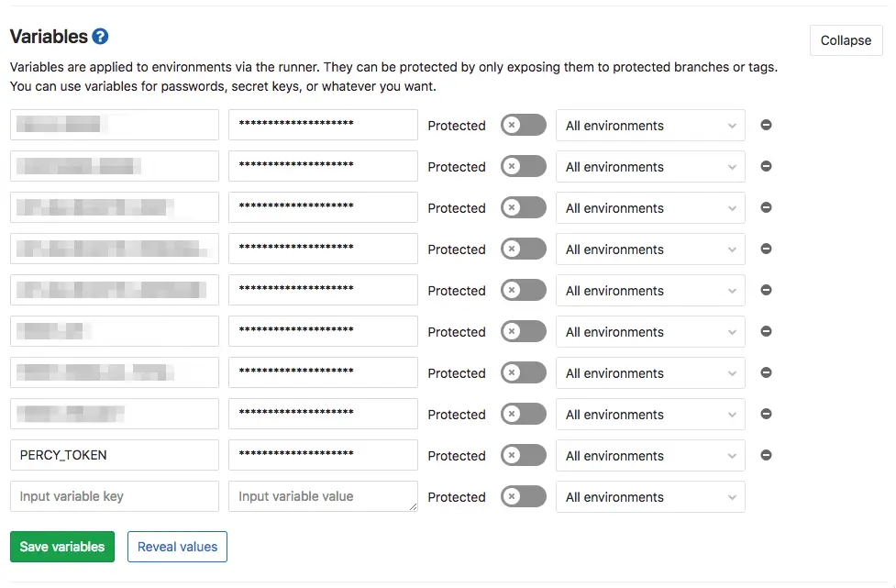Viewport: 896px width, 588px height.
Task: Open environments dropdown for PERCY_TOKEN
Action: tap(650, 456)
